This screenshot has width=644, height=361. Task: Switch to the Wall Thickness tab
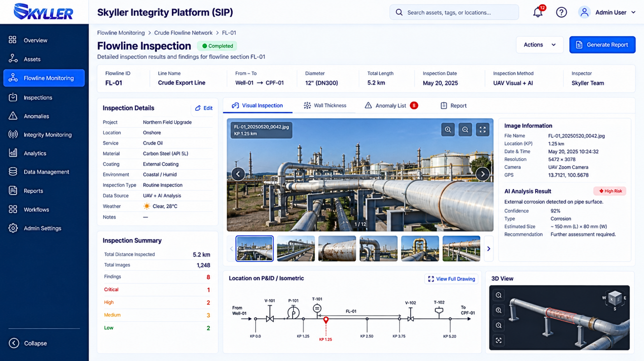click(x=325, y=106)
